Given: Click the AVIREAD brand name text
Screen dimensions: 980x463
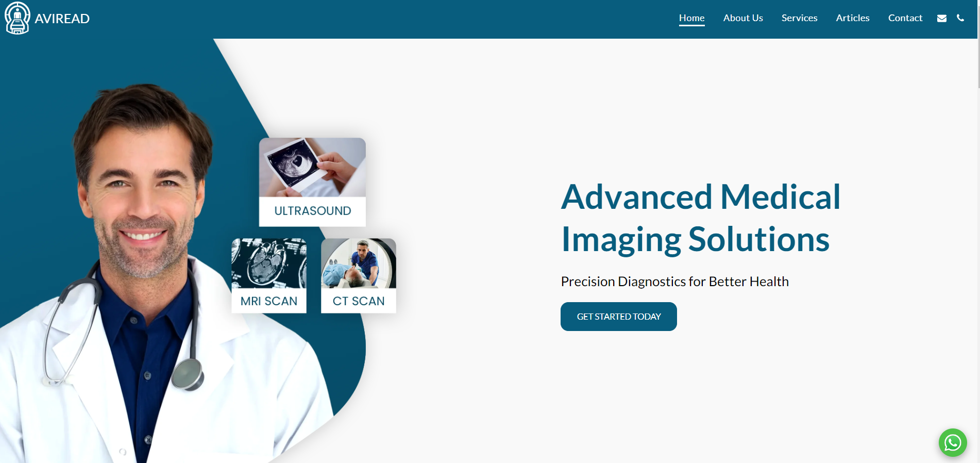Looking at the screenshot, I should click(x=62, y=19).
